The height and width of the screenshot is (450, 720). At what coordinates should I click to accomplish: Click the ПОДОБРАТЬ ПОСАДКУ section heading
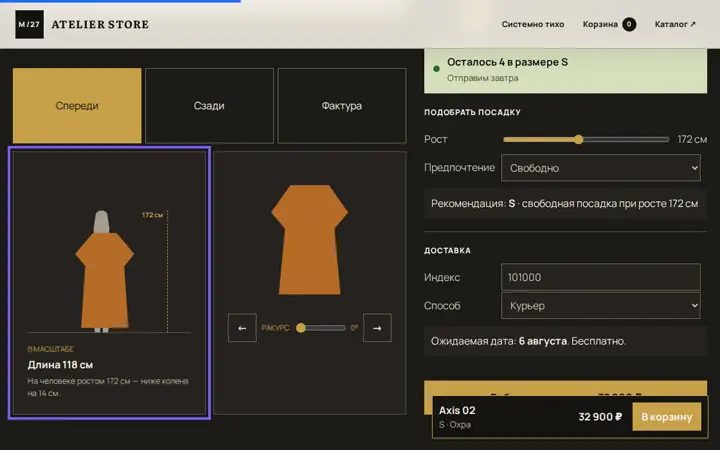(x=472, y=112)
